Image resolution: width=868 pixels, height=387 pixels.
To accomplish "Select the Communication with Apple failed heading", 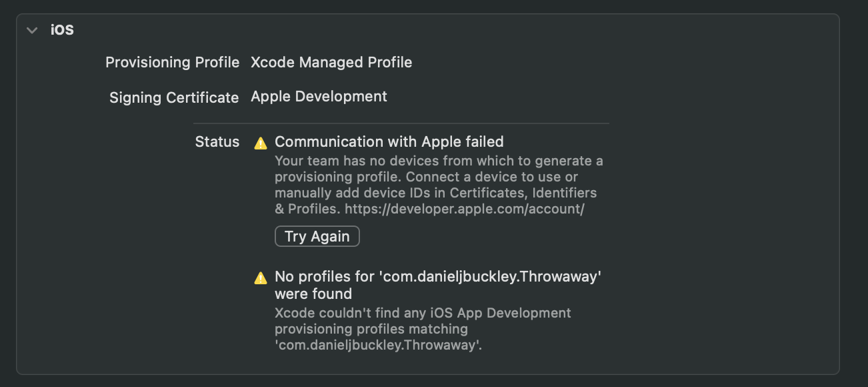I will coord(389,141).
